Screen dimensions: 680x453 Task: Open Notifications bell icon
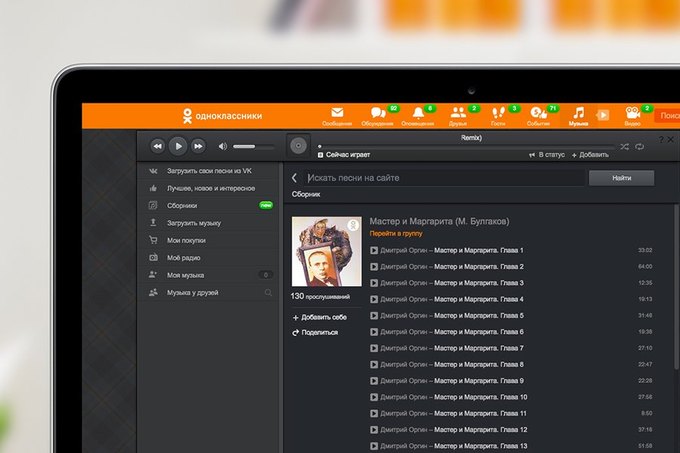(x=418, y=113)
